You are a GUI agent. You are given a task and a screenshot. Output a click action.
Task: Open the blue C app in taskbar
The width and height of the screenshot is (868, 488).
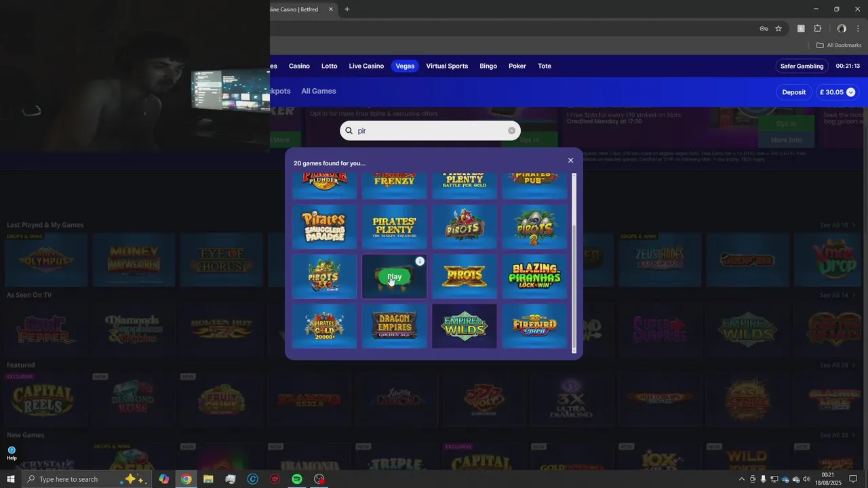(x=252, y=479)
